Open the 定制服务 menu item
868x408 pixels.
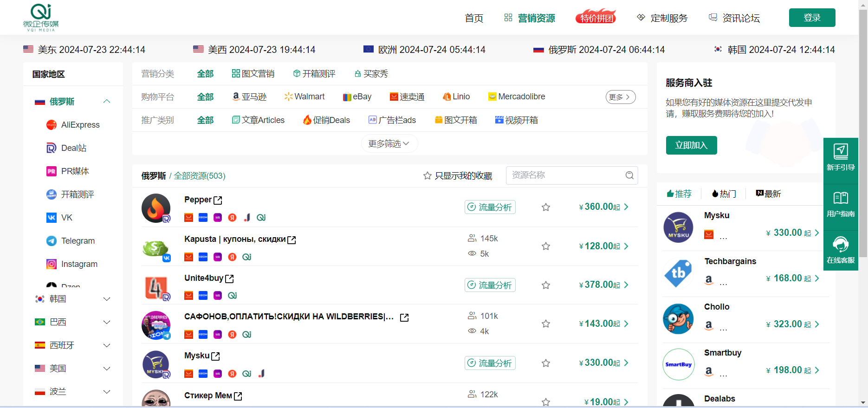click(x=662, y=18)
